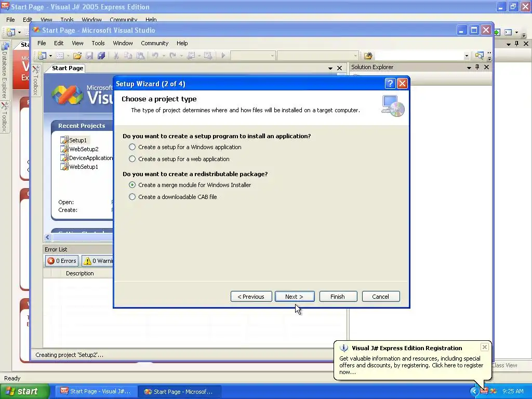Toggle auto-hide pin on Solution Explorer
Screen dimensions: 532x399
[477, 67]
